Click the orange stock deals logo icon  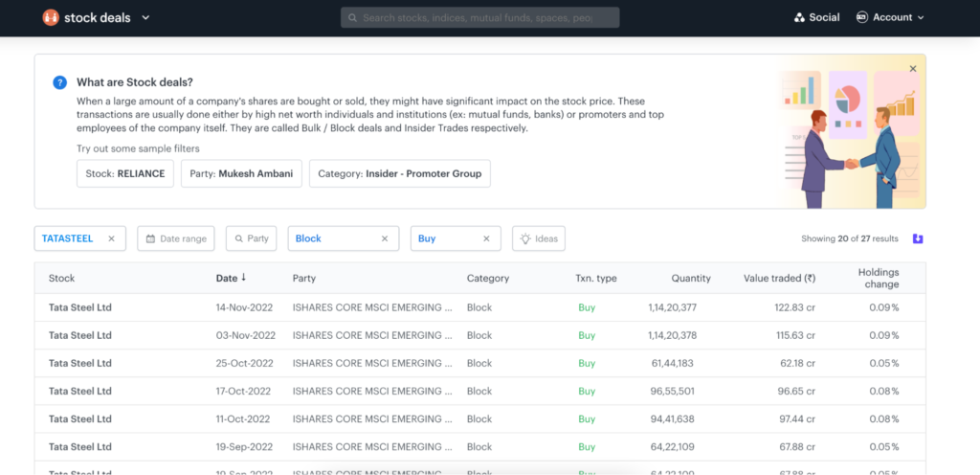click(x=51, y=17)
